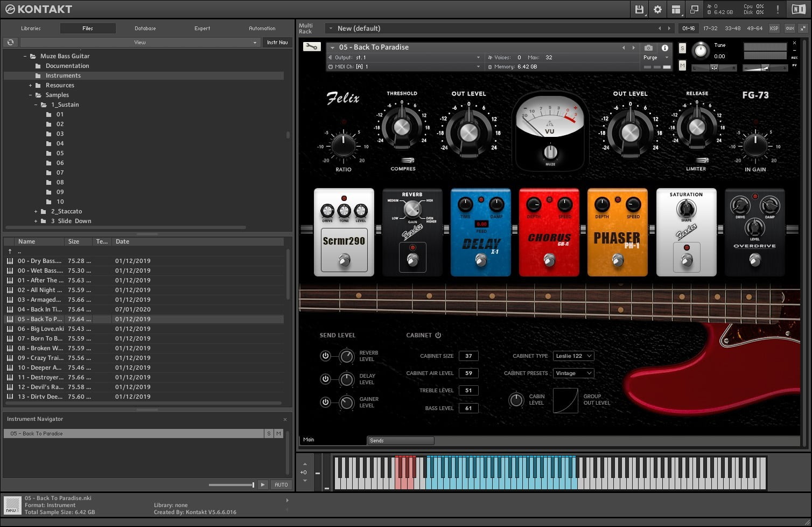Click the instrument snapshot camera icon
This screenshot has height=527, width=812.
click(x=648, y=48)
